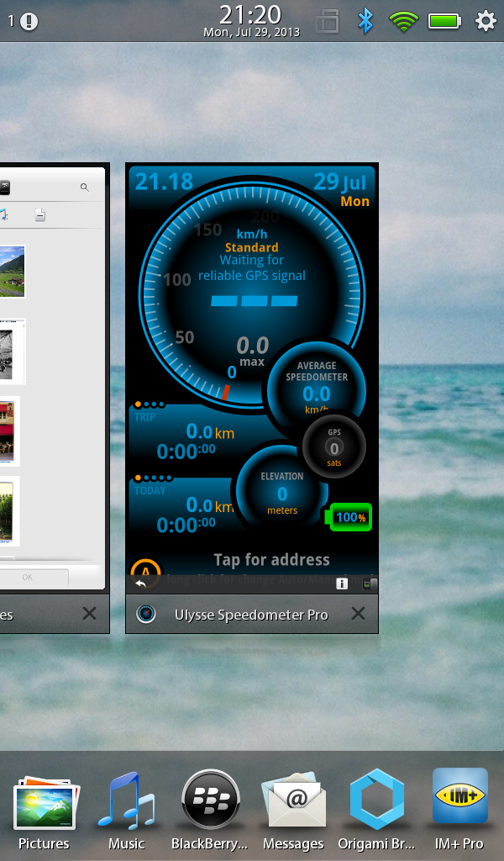Open search icon in the file picker window
504x861 pixels.
(85, 188)
